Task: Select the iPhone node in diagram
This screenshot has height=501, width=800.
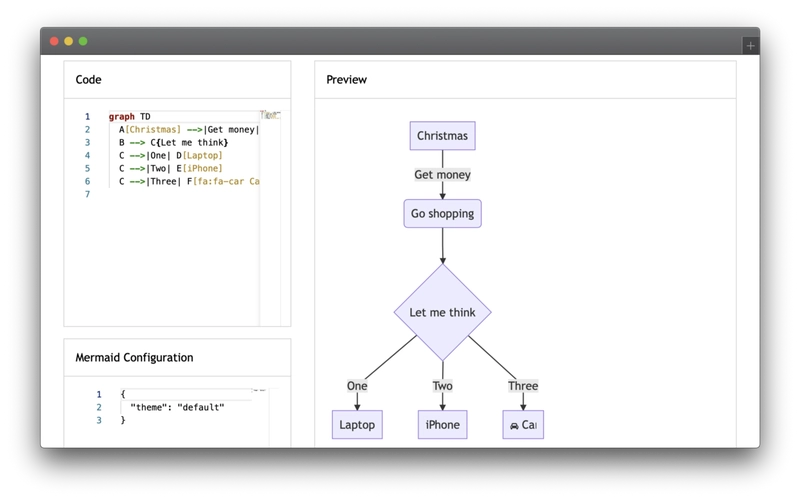Action: tap(442, 424)
